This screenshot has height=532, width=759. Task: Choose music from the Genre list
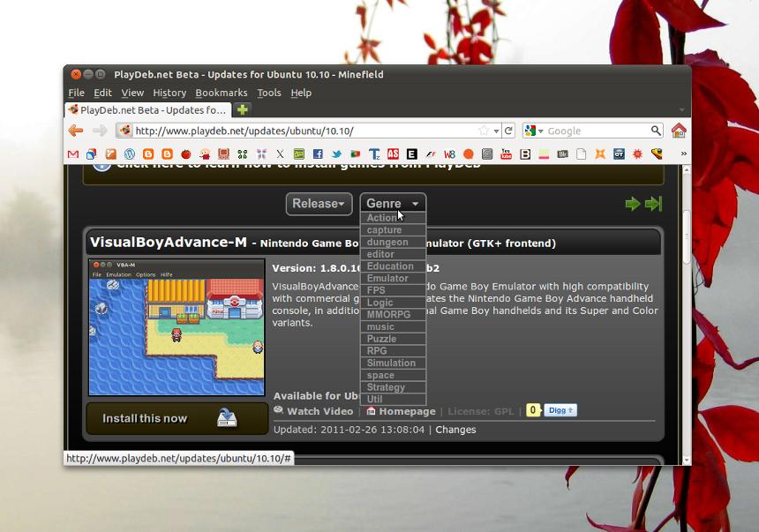tap(393, 326)
